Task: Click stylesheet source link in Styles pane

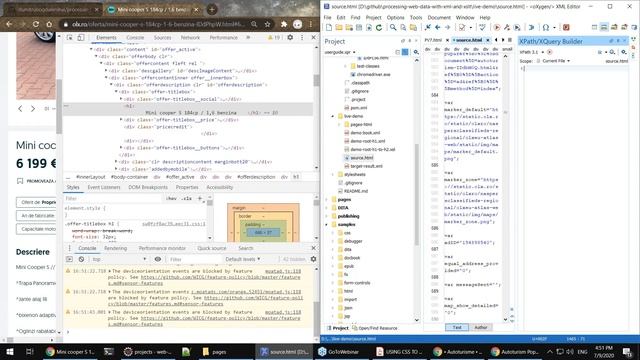Action: click(x=174, y=224)
